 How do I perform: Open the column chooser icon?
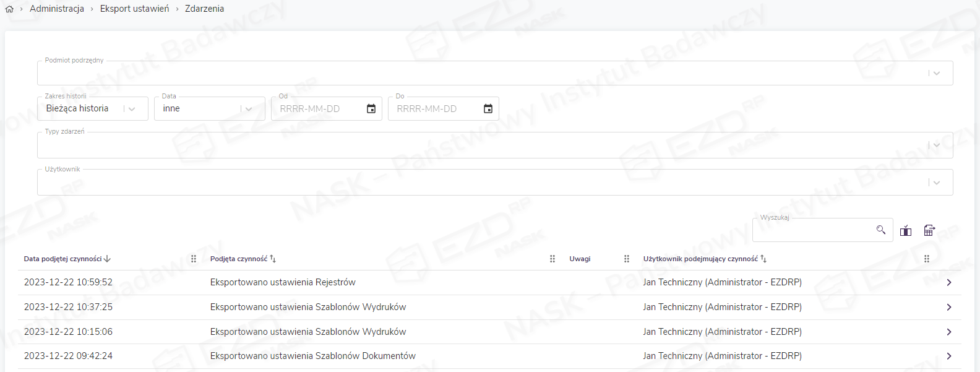(x=906, y=231)
